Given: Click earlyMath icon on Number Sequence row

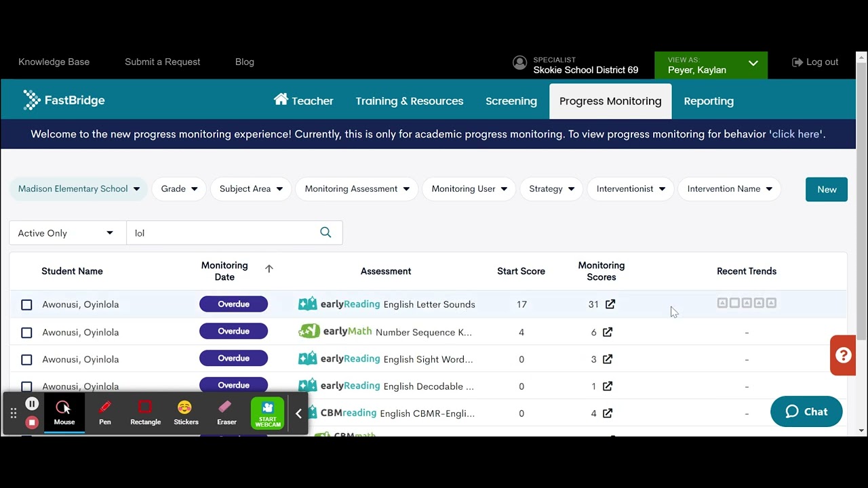Looking at the screenshot, I should pos(309,331).
